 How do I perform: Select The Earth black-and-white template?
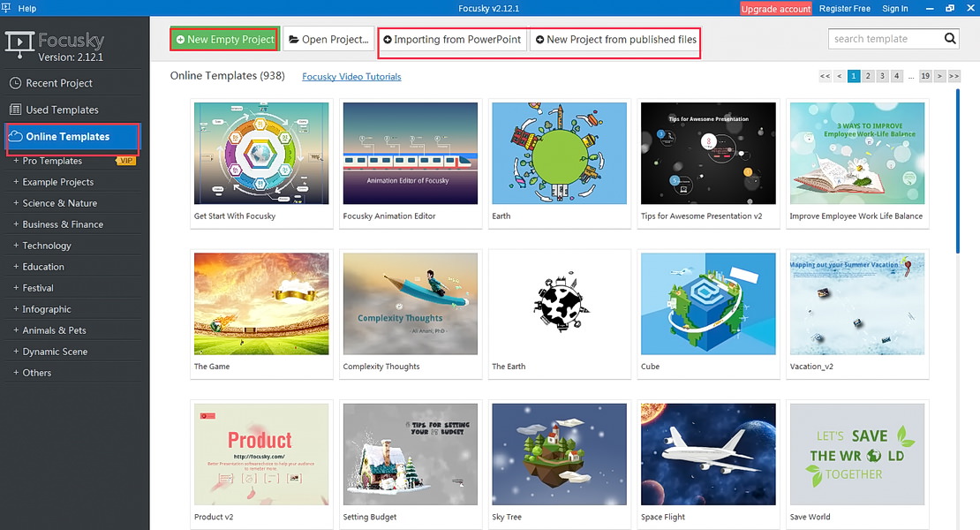coord(559,314)
